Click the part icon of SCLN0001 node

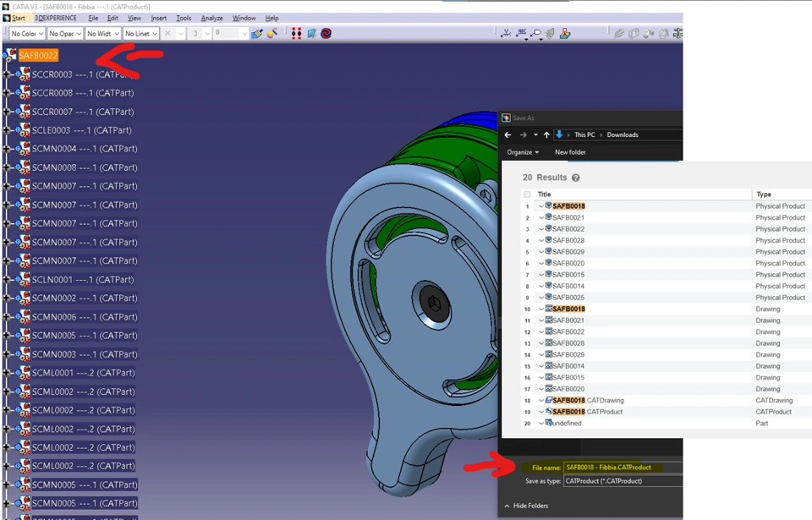(23, 280)
